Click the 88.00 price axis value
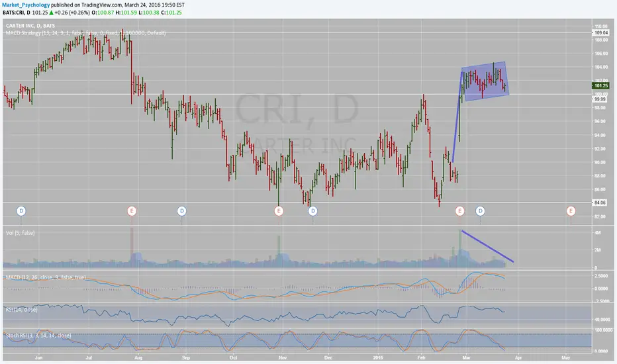The height and width of the screenshot is (364, 617). [x=600, y=176]
